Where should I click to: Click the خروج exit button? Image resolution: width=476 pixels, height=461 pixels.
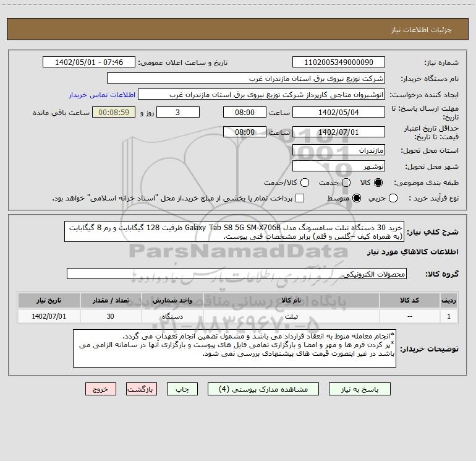101,389
